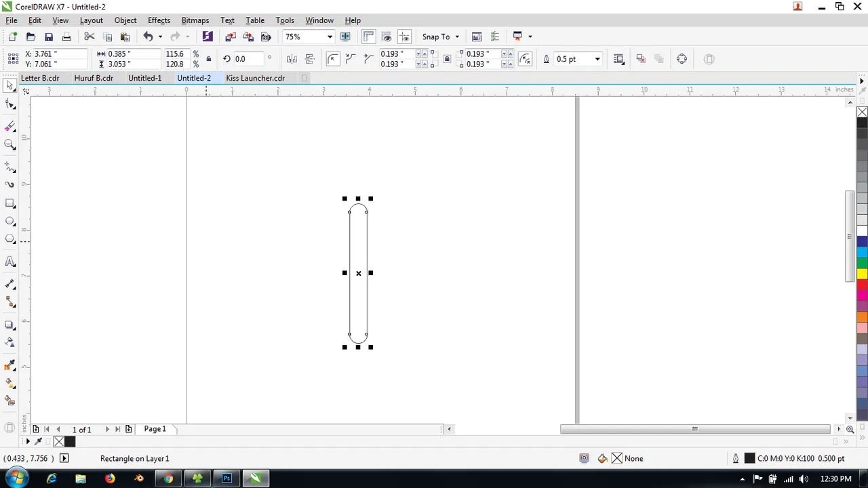Screen dimensions: 868x488
Task: Click the Import icon in the standard toolbar
Action: (231, 37)
